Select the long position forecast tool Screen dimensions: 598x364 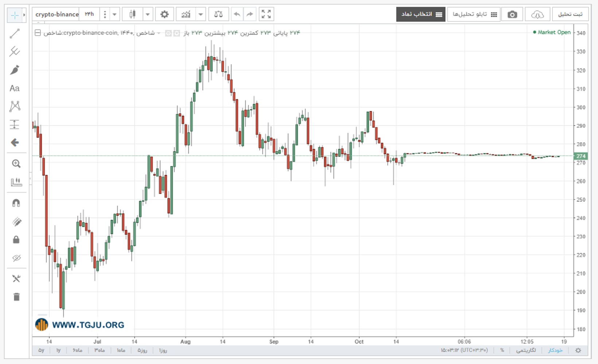tap(15, 124)
